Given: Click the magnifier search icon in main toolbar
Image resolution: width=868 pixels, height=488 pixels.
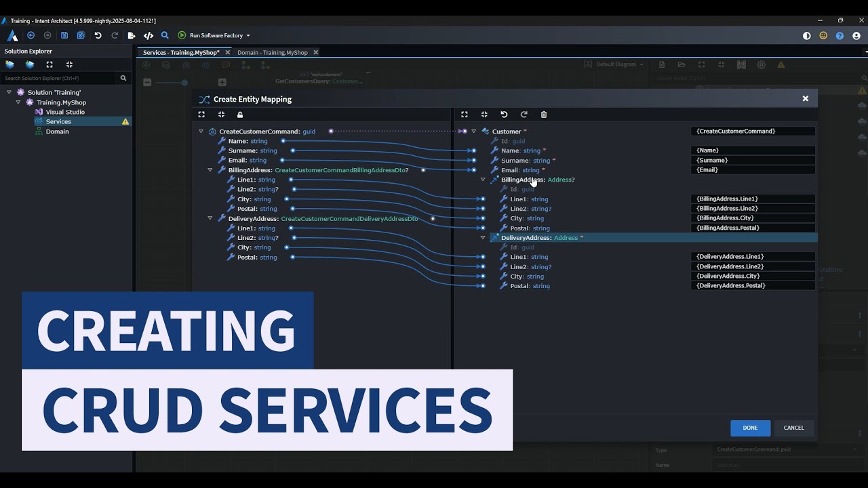Looking at the screenshot, I should pyautogui.click(x=165, y=35).
